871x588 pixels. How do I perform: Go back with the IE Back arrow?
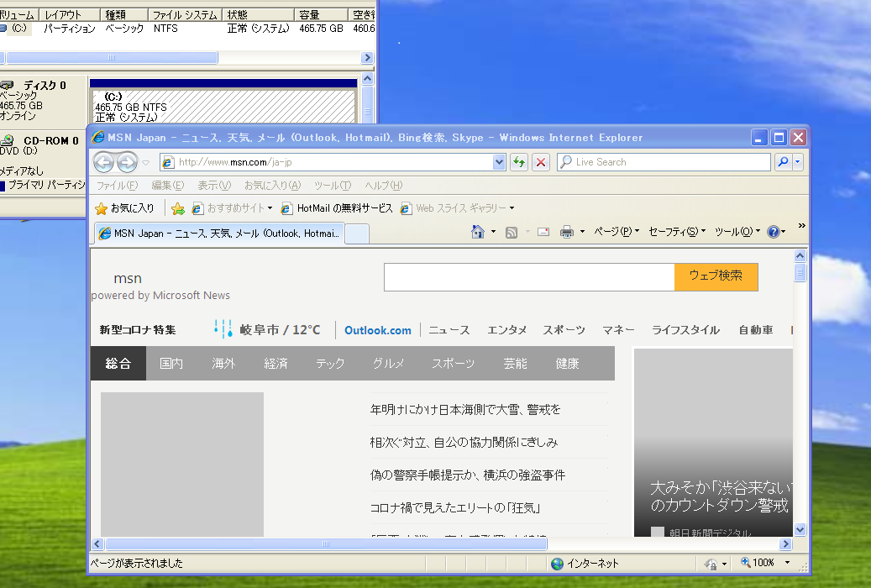click(104, 162)
